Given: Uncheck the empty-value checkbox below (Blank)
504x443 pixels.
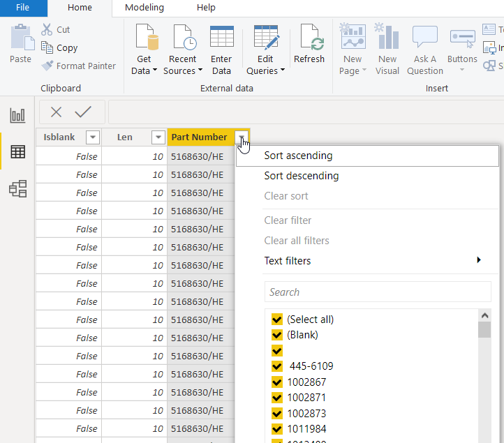Looking at the screenshot, I should [276, 350].
